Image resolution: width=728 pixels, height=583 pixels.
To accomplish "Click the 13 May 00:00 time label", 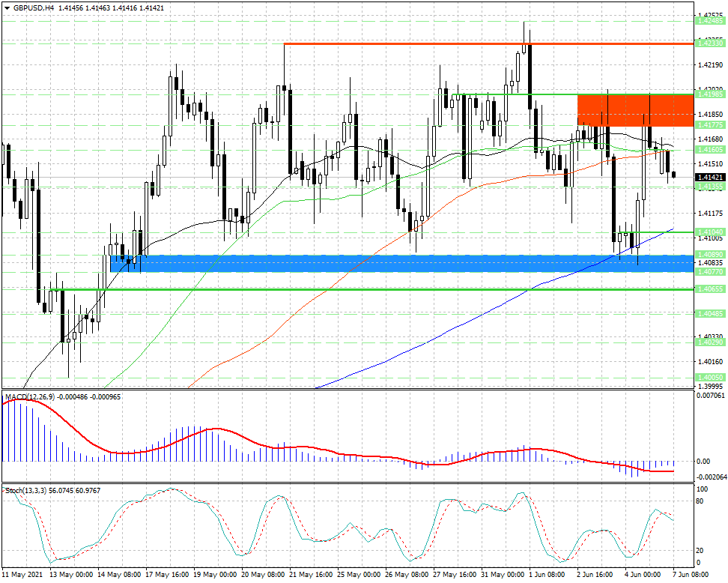I will 71,575.
